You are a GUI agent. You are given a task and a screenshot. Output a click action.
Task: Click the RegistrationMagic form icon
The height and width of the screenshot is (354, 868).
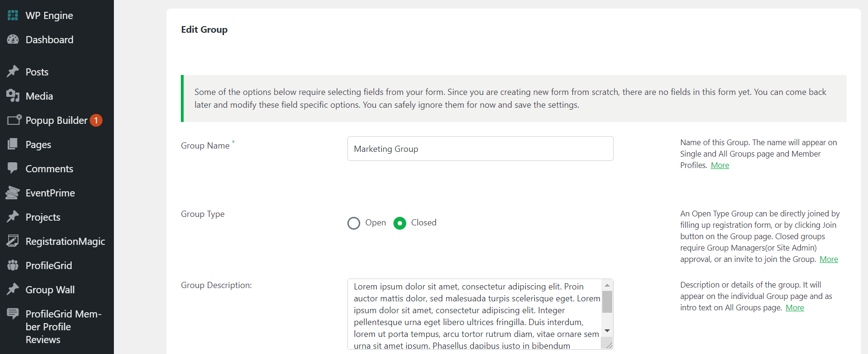pos(13,241)
